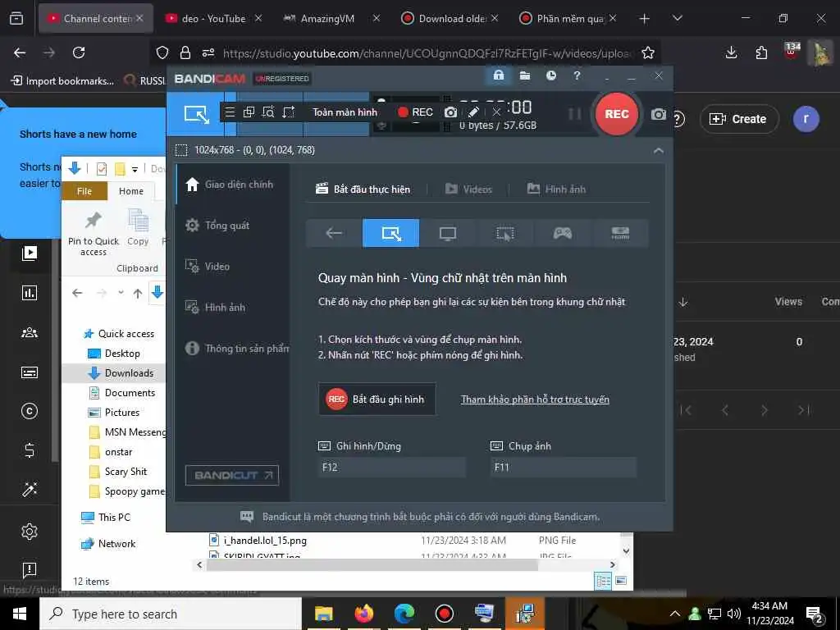Select fullscreen monitor recording mode
The image size is (840, 630).
pyautogui.click(x=448, y=233)
